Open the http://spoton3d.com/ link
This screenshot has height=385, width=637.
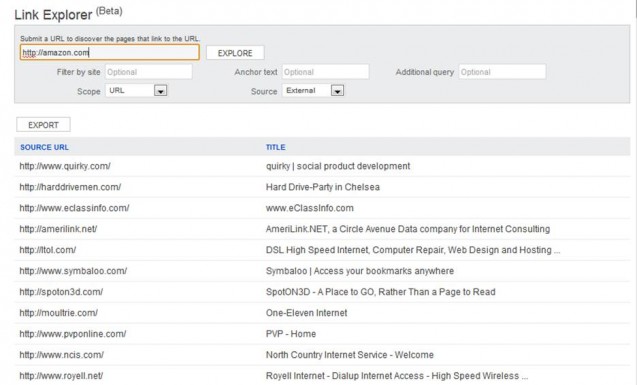(61, 292)
